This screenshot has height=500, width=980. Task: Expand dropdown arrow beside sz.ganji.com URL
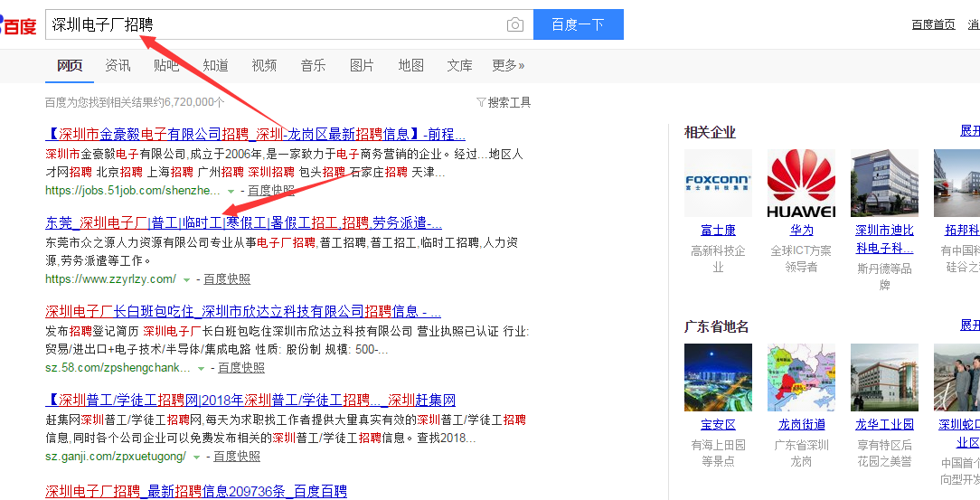pos(197,458)
